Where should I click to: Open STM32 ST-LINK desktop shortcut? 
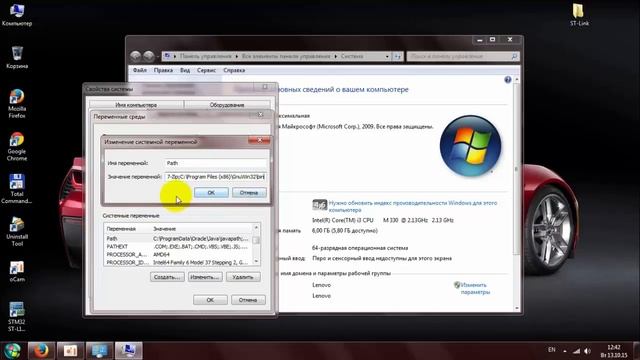[17, 317]
